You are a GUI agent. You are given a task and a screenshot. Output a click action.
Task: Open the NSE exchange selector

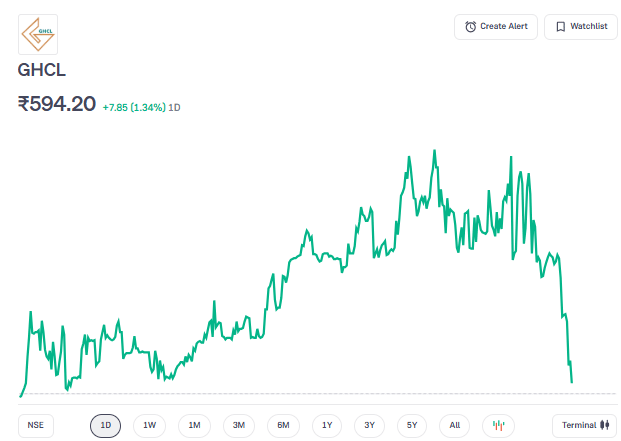(x=36, y=425)
